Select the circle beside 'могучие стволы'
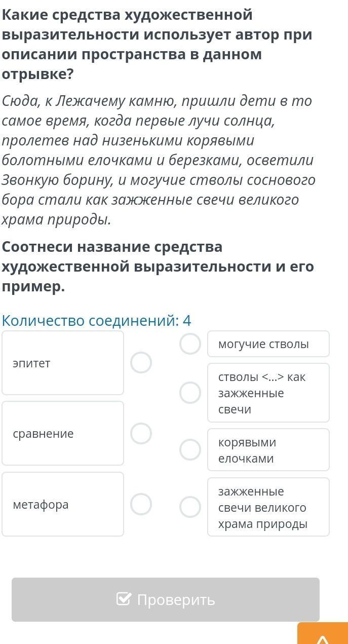348x644 pixels. pos(190,344)
